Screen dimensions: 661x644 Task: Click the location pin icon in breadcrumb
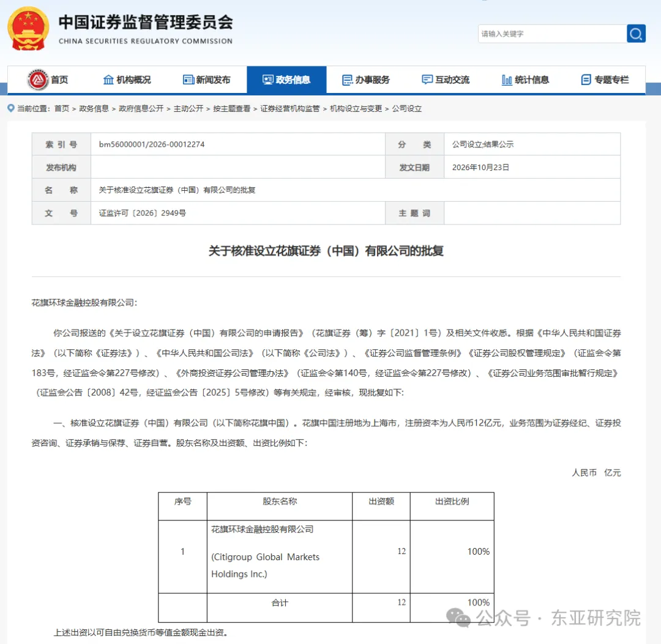11,108
